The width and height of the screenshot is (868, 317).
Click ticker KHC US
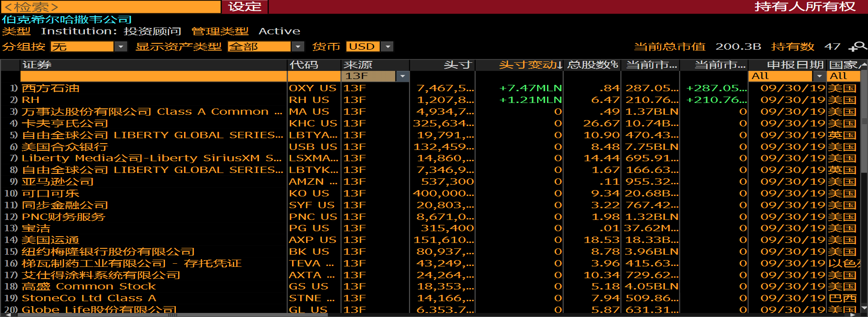(x=313, y=123)
